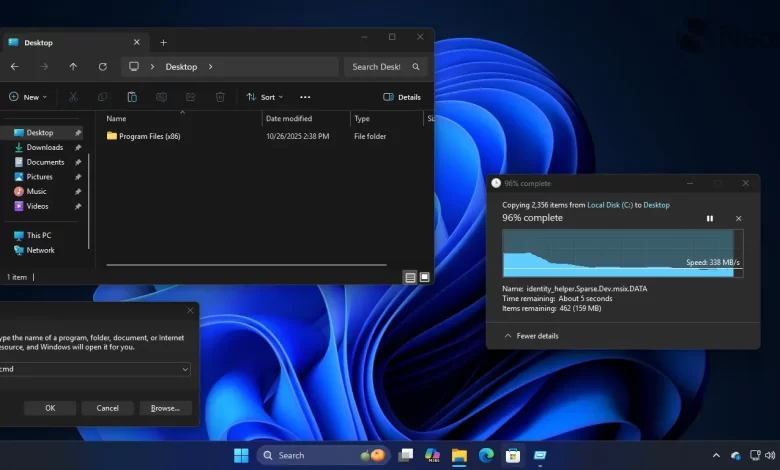The width and height of the screenshot is (780, 470).
Task: Click the Delete trash icon
Action: pyautogui.click(x=220, y=97)
